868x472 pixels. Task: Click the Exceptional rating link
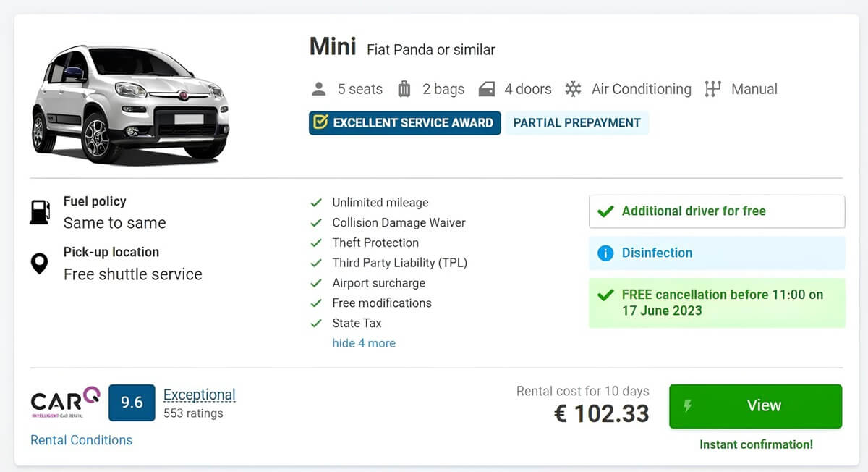pyautogui.click(x=200, y=395)
